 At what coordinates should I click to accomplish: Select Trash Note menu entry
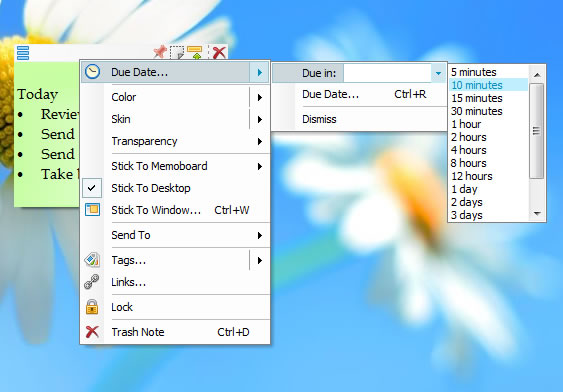tap(175, 332)
